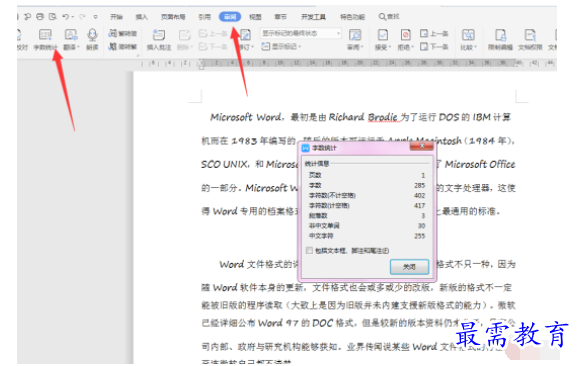Expand the 接受 dropdown arrow

(x=390, y=47)
